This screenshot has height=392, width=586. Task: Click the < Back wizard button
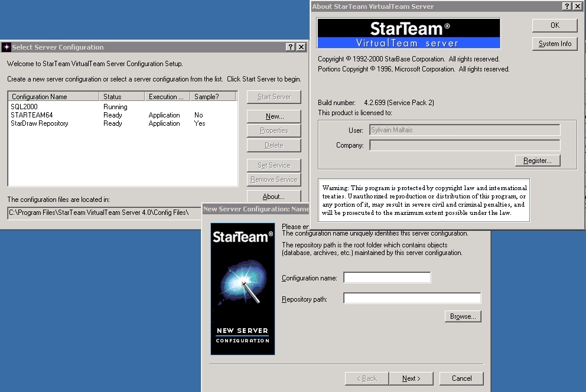point(367,378)
